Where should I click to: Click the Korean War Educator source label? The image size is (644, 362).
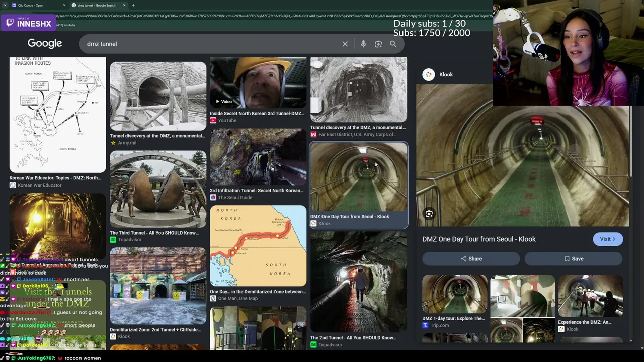point(39,185)
